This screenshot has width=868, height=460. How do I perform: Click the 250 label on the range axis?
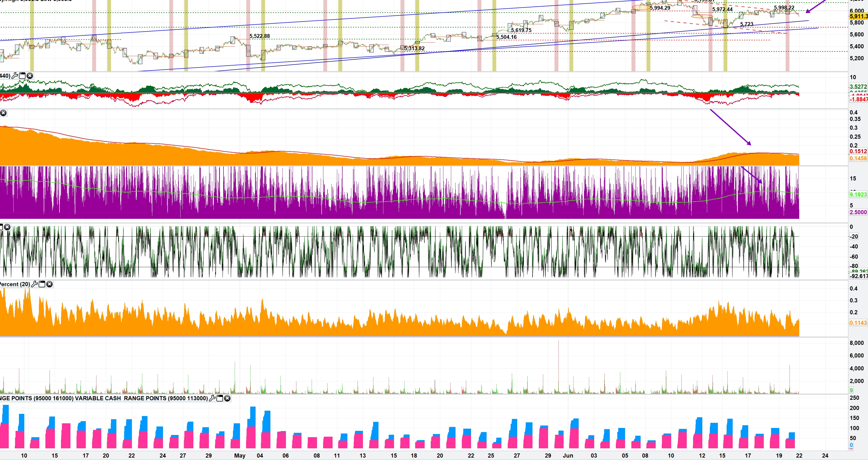[x=855, y=398]
